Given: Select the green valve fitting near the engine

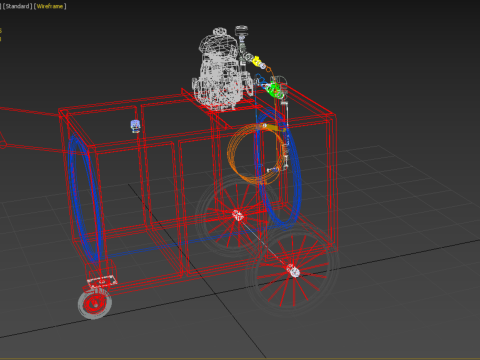Looking at the screenshot, I should tap(275, 89).
